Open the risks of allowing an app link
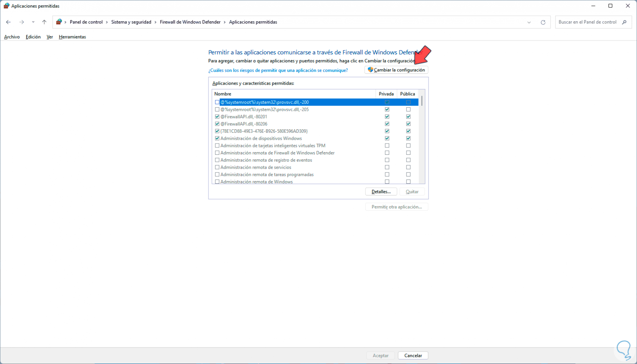 coord(278,70)
